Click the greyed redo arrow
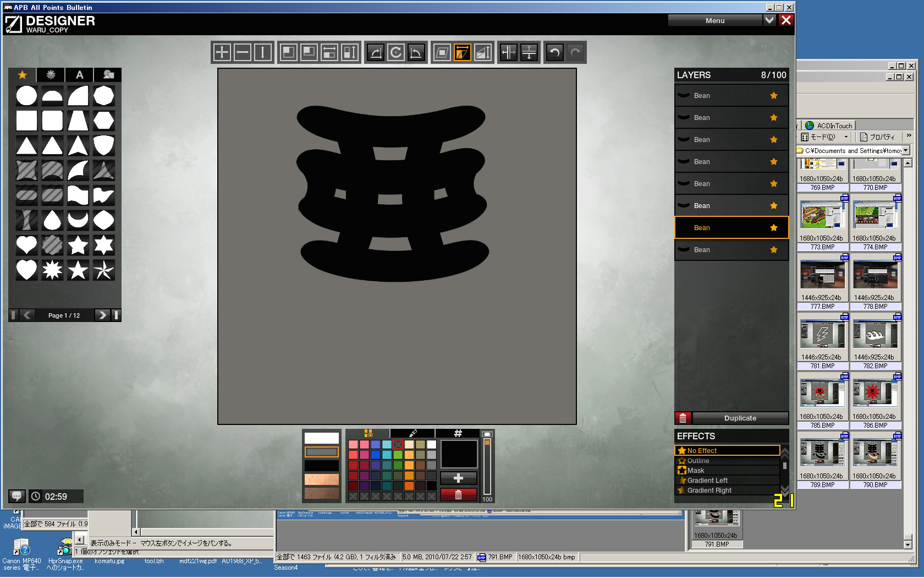 point(575,52)
